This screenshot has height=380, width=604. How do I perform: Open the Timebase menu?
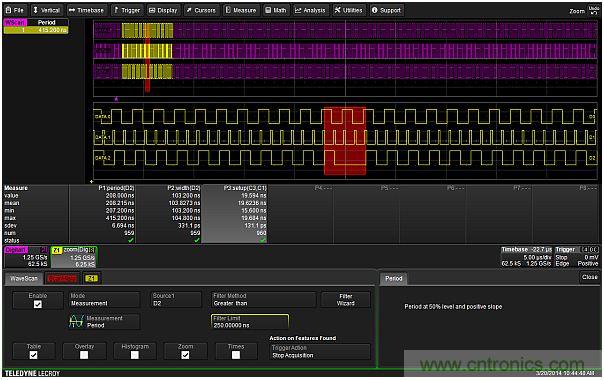coord(87,10)
